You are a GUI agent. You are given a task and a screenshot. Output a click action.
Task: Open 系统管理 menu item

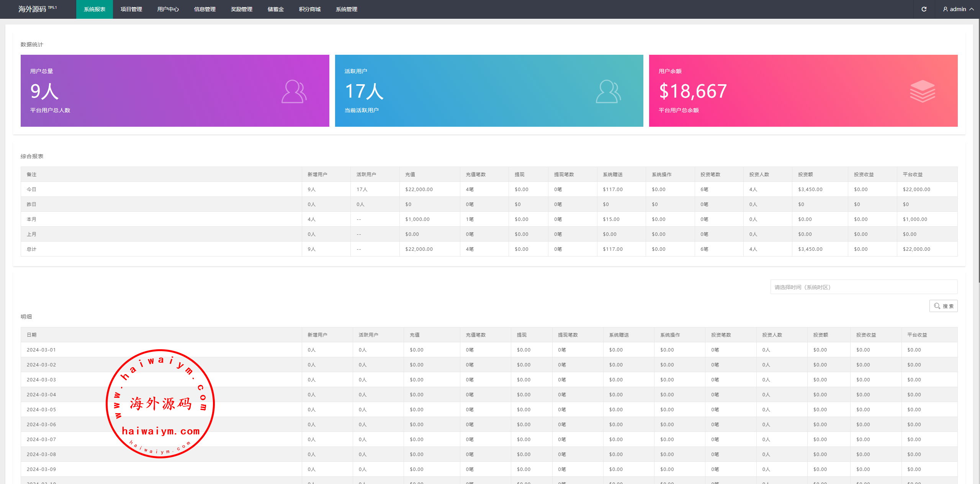point(346,9)
